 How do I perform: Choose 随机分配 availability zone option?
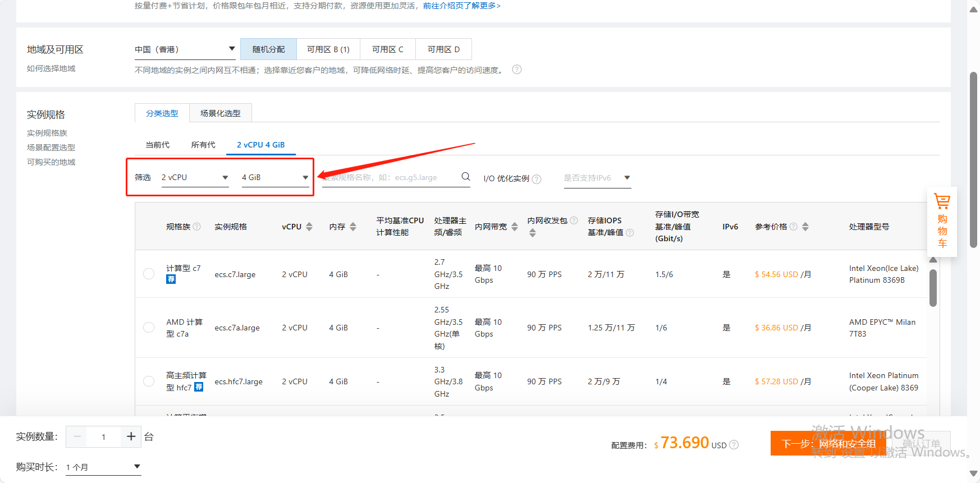point(268,49)
